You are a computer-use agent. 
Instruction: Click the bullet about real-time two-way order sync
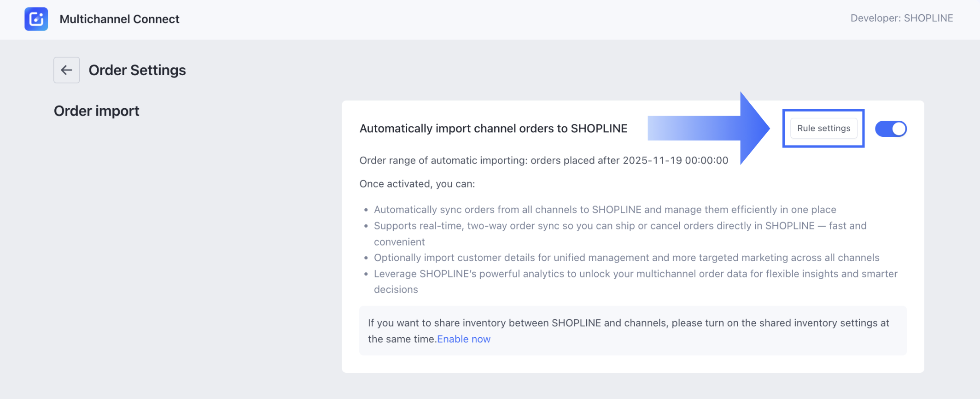(x=620, y=226)
